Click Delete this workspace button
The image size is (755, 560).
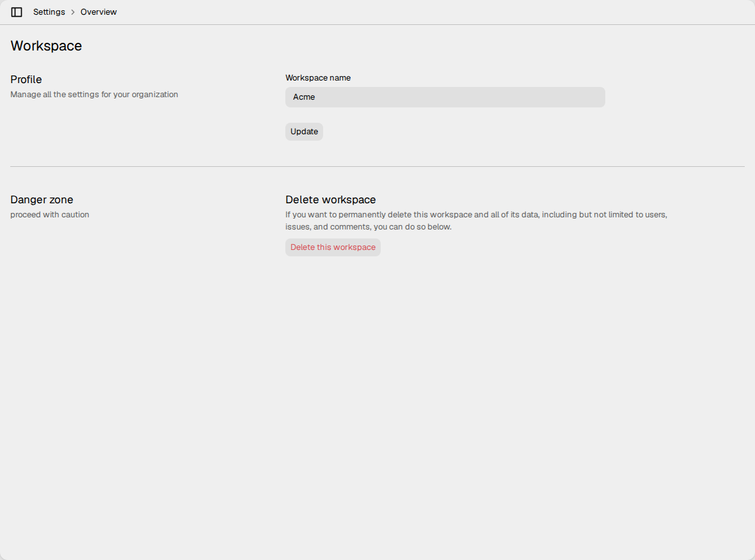[333, 247]
